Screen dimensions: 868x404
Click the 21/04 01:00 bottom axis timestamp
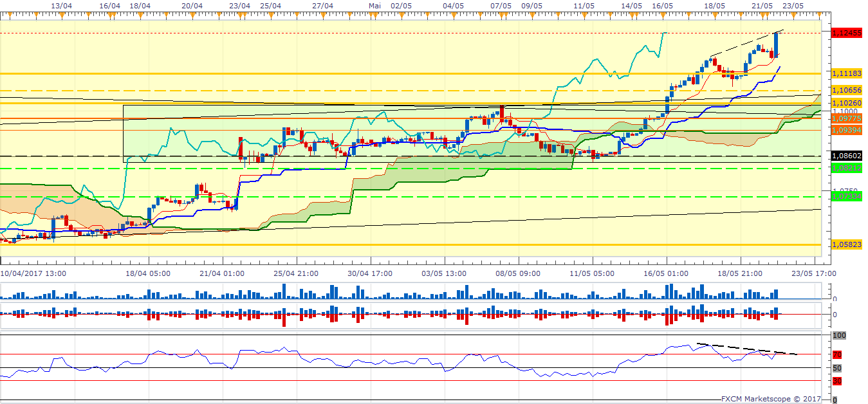(x=222, y=273)
